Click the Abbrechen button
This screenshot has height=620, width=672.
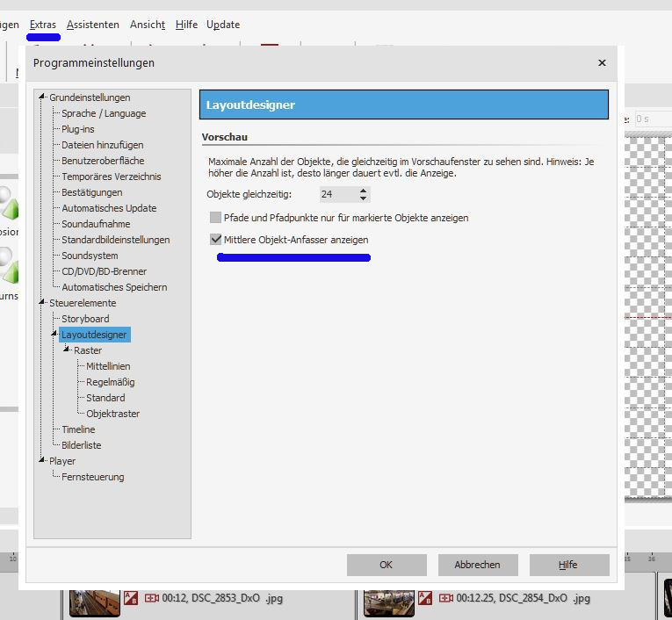(478, 565)
